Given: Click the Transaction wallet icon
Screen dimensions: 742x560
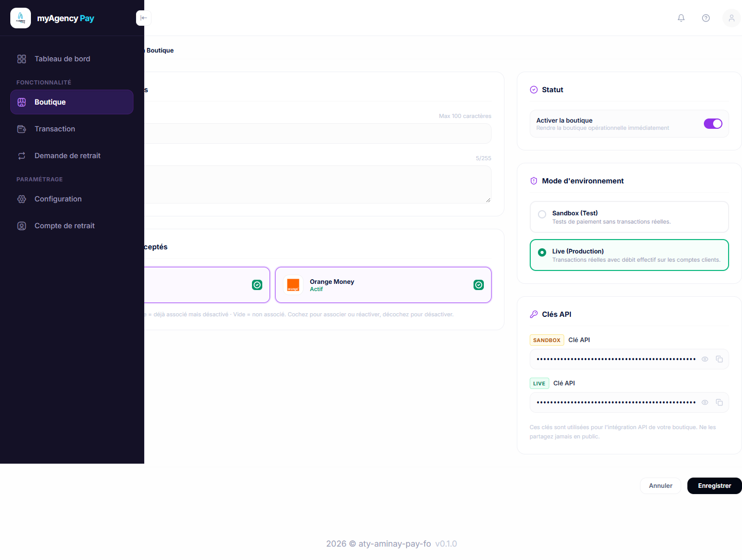Looking at the screenshot, I should click(x=22, y=129).
